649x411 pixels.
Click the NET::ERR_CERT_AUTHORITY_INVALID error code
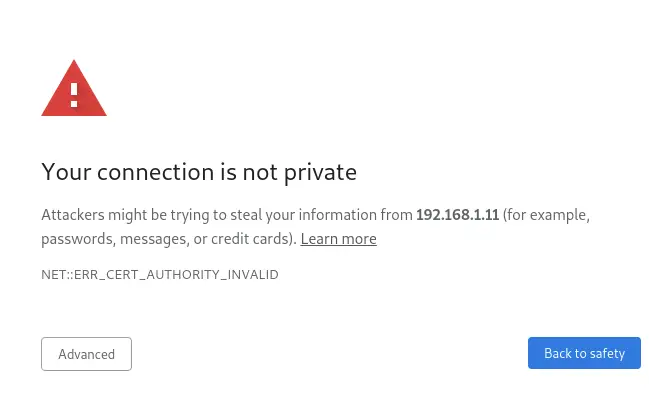tap(160, 275)
